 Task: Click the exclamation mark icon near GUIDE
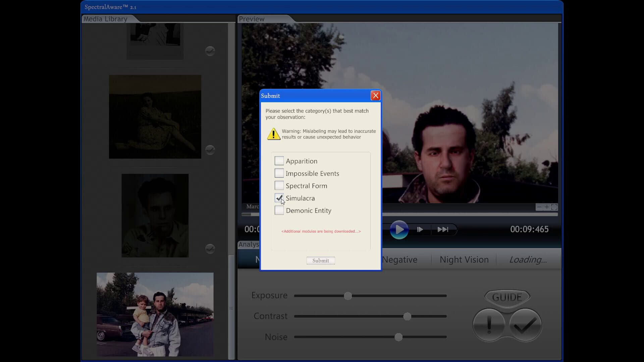(489, 324)
